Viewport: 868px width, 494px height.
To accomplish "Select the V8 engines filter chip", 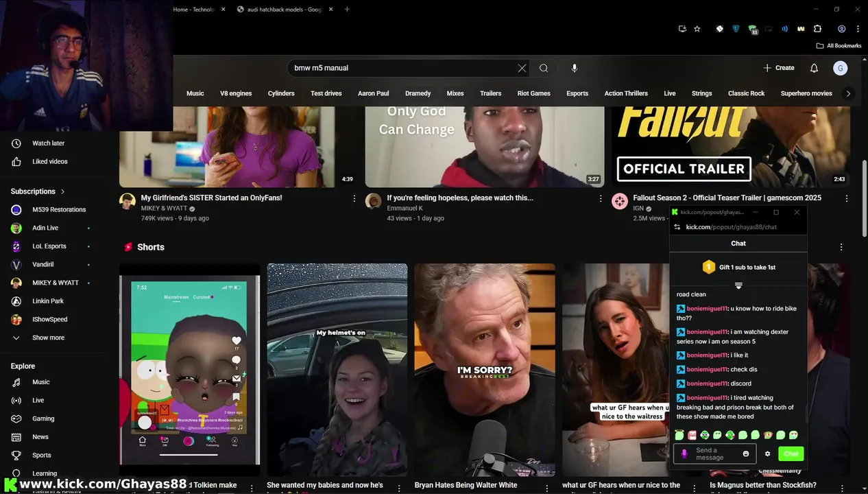I will (236, 93).
